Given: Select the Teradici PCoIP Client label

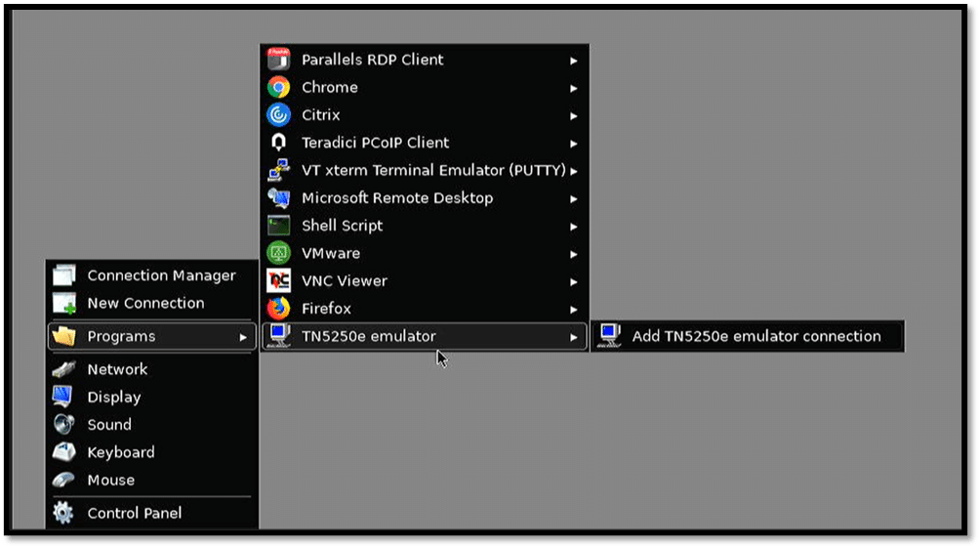Looking at the screenshot, I should [375, 143].
